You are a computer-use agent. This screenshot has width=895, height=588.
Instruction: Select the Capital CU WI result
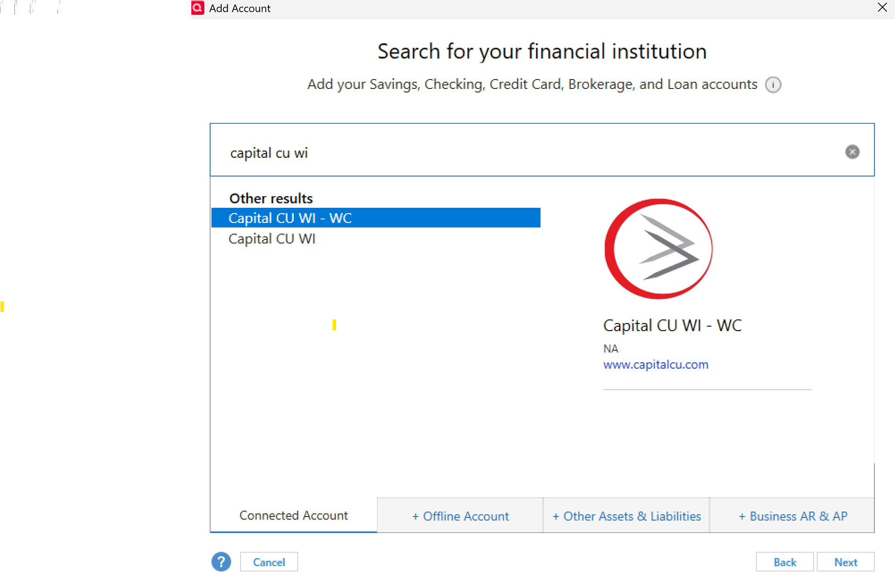click(x=272, y=239)
